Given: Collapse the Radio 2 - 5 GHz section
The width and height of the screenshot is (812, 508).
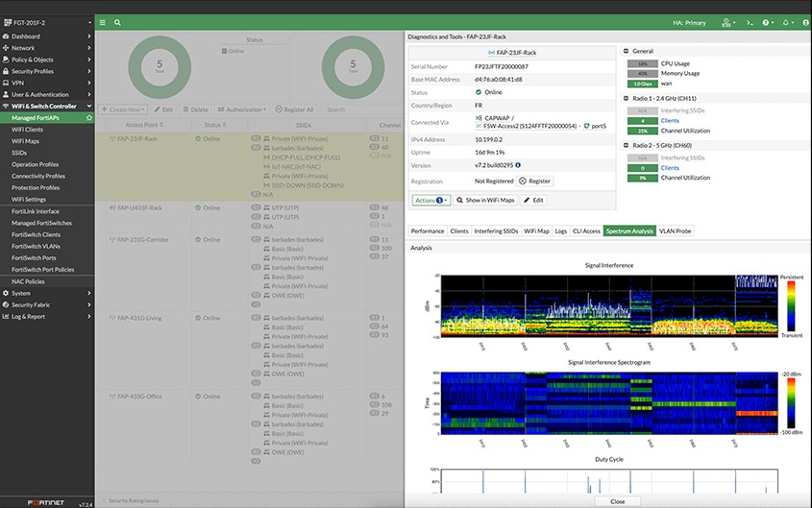Looking at the screenshot, I should click(x=627, y=145).
